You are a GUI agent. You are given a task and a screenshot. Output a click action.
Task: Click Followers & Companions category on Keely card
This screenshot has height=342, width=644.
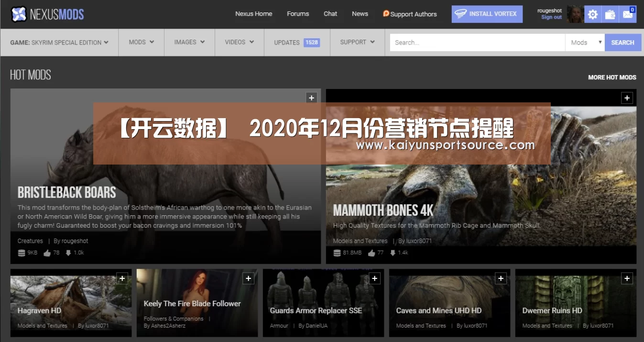coord(174,319)
